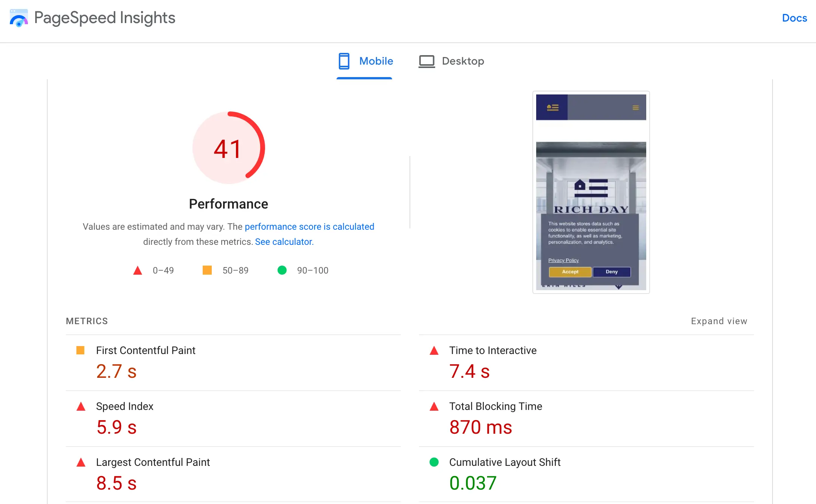Click the Speed Index label
This screenshot has width=816, height=504.
click(x=125, y=407)
